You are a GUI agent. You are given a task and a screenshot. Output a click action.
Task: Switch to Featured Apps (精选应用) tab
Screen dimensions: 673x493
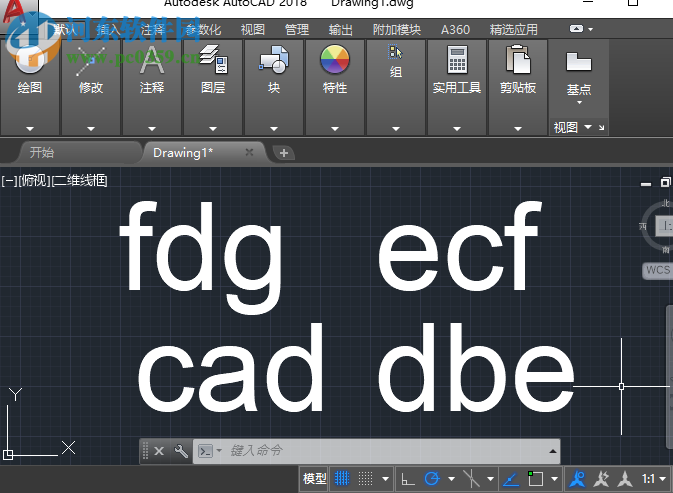[513, 30]
